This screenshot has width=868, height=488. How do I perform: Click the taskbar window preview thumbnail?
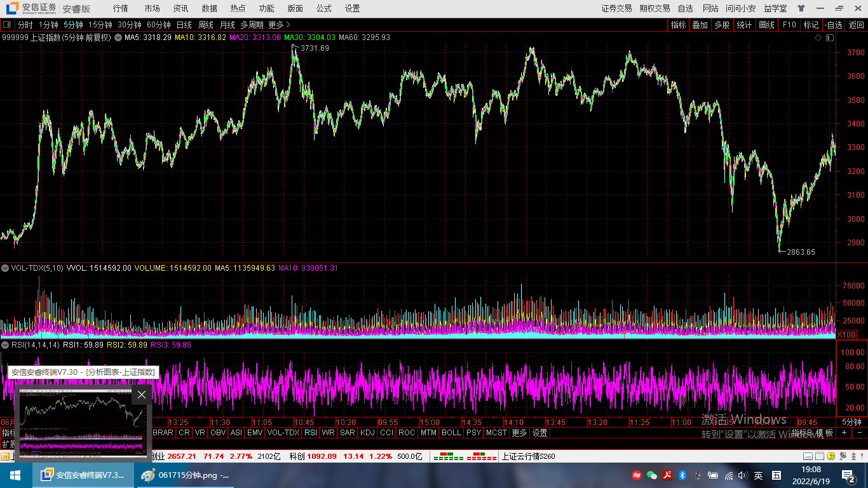point(81,423)
